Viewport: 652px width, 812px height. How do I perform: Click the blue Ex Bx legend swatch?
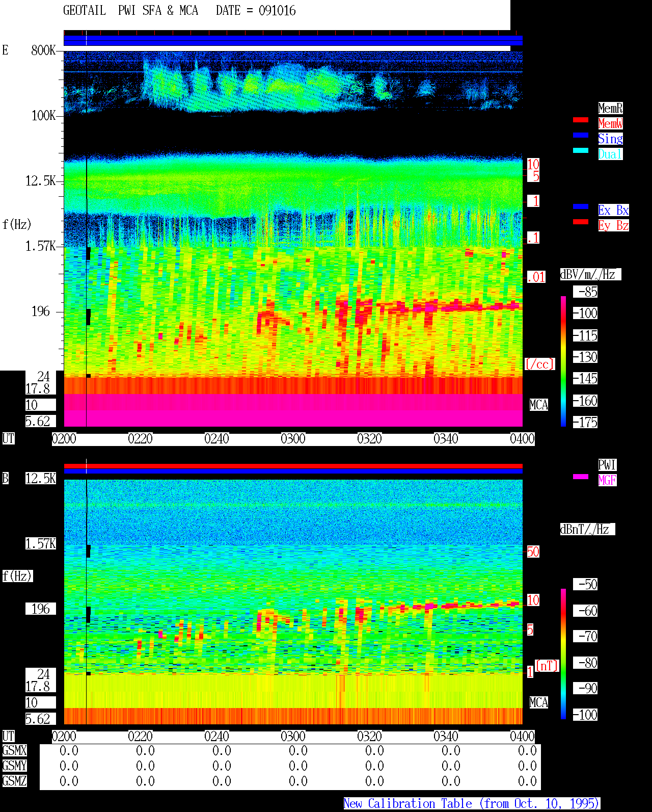click(x=581, y=206)
